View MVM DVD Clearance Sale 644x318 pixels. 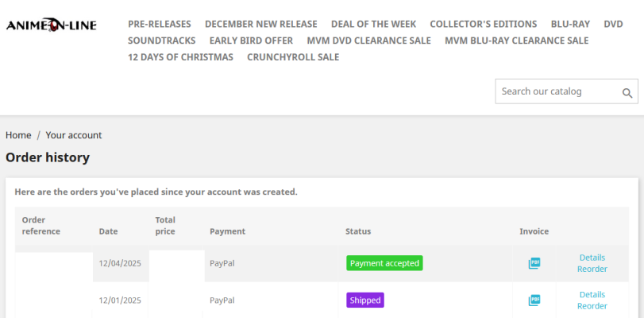(x=368, y=41)
